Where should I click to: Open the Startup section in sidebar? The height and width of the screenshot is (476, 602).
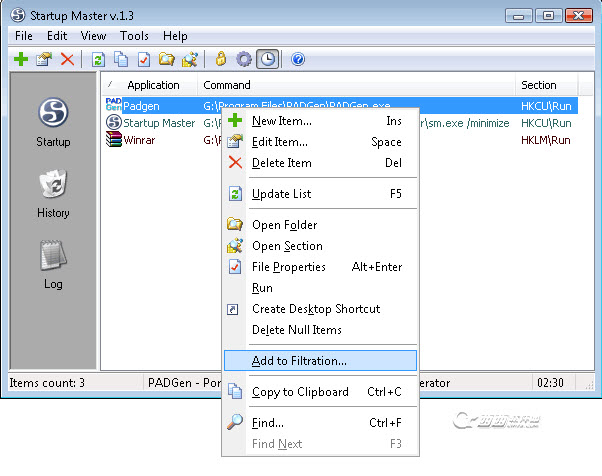click(53, 122)
